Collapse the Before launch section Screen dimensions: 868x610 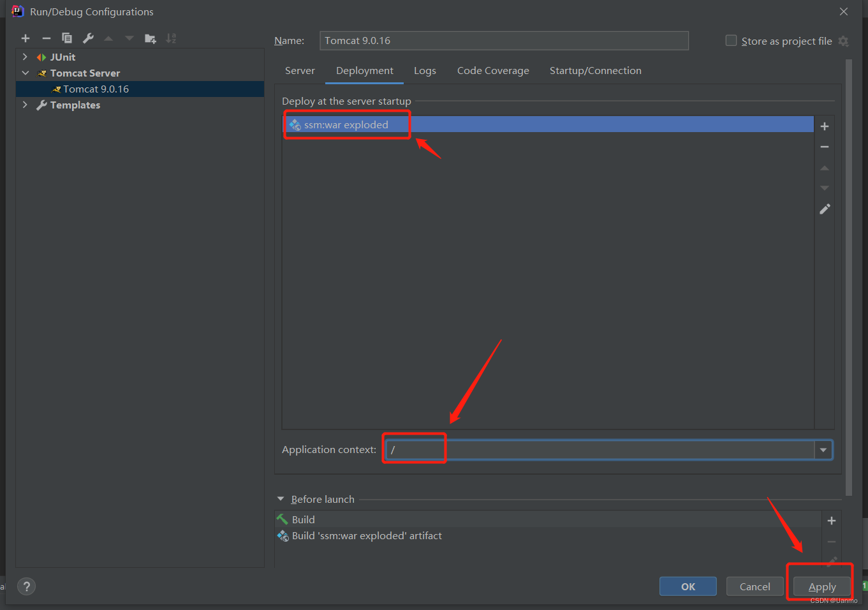pyautogui.click(x=280, y=499)
